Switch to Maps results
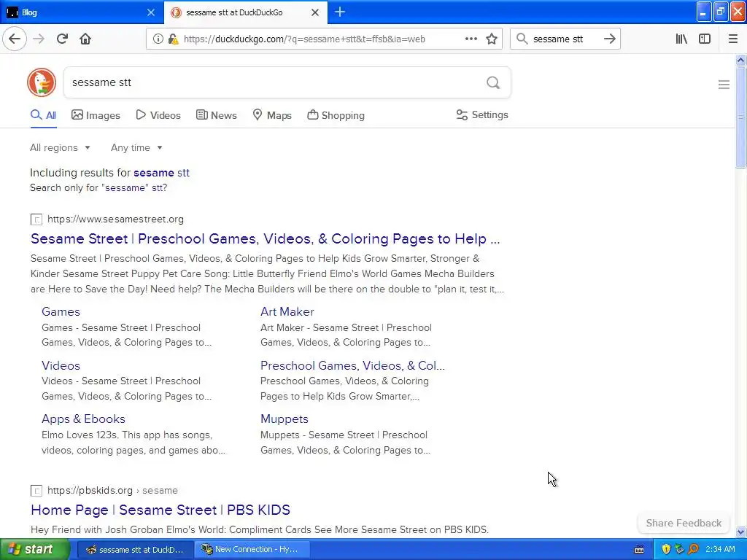 coord(272,115)
